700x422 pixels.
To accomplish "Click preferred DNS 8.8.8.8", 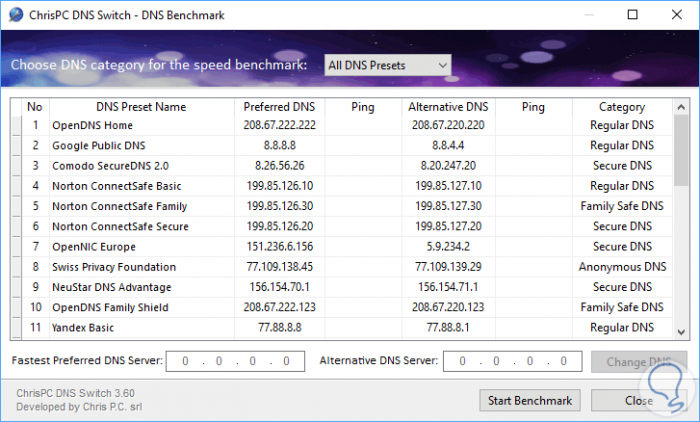I will point(279,146).
